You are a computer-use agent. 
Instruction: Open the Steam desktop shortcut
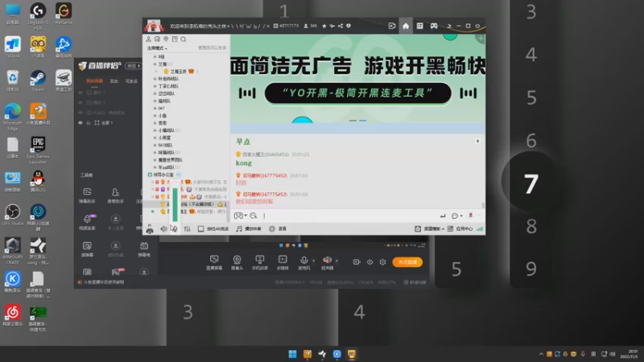coord(38,80)
